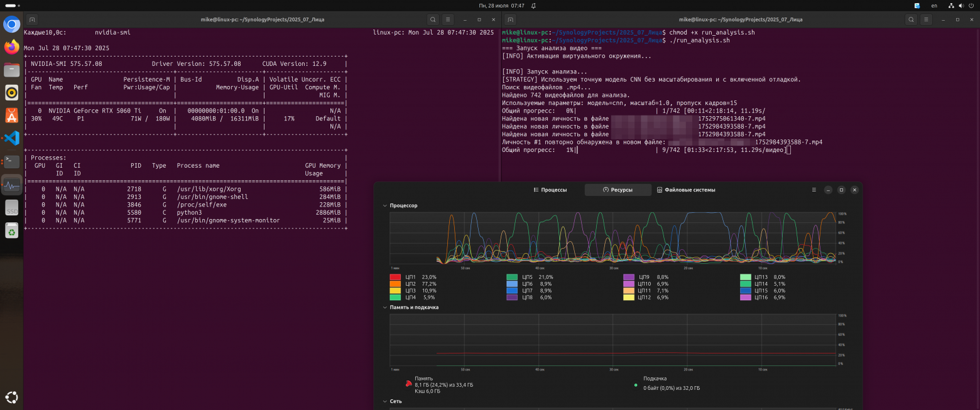Open Rhythmbox from the dock
Image resolution: width=980 pixels, height=410 pixels.
coord(11,93)
